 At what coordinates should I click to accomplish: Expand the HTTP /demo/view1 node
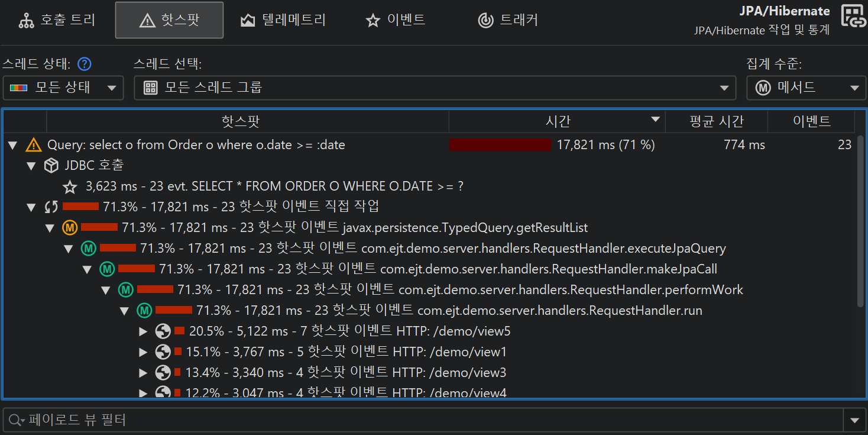[142, 352]
